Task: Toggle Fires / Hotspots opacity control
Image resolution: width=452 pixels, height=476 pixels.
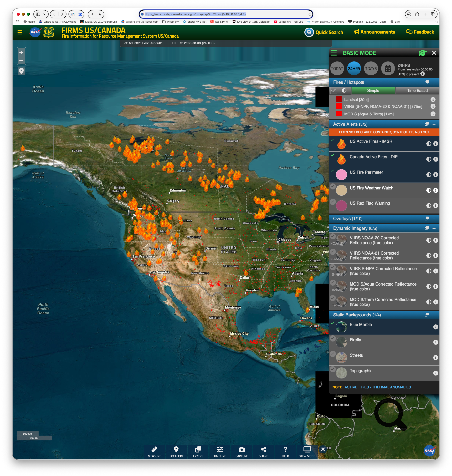Action: click(x=344, y=91)
